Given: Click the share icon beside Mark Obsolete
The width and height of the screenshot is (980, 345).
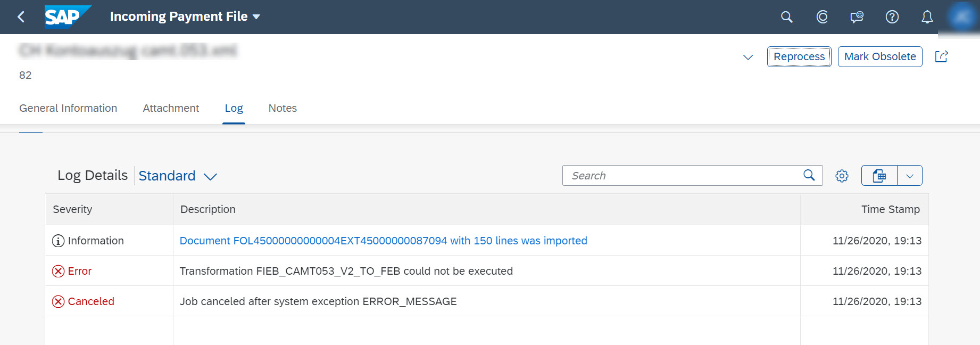Looking at the screenshot, I should pyautogui.click(x=942, y=56).
